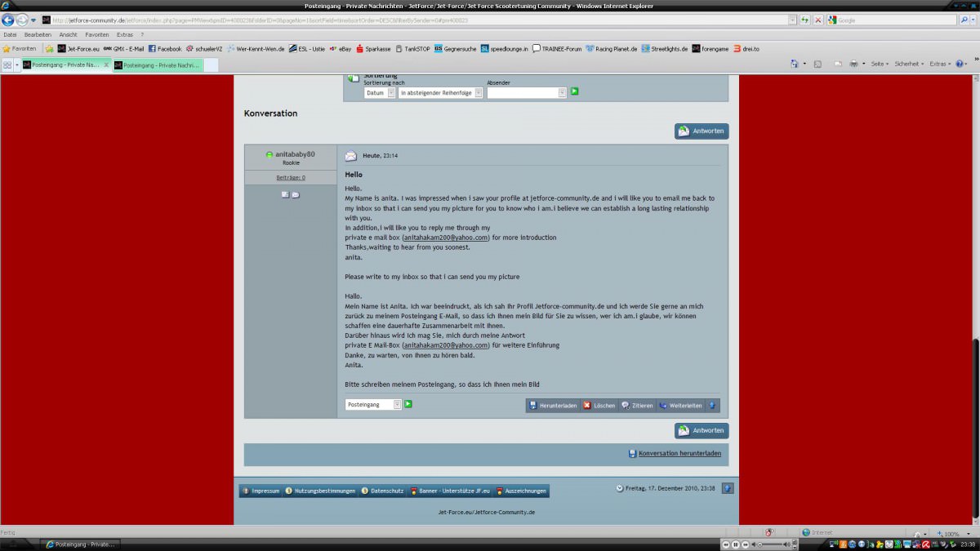980x551 pixels.
Task: Click the German-text anitahakam200@yahoo.com link
Action: pyautogui.click(x=446, y=345)
